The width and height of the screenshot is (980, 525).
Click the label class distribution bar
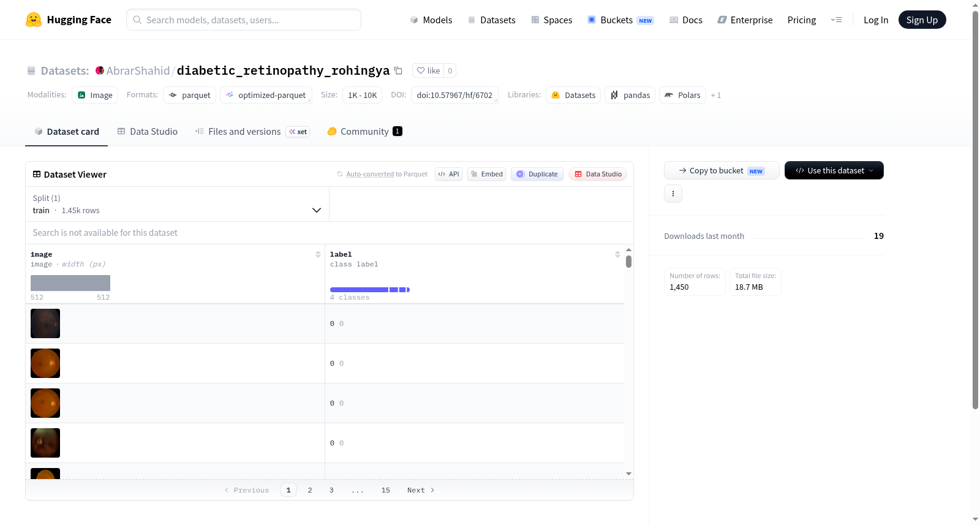(x=370, y=290)
